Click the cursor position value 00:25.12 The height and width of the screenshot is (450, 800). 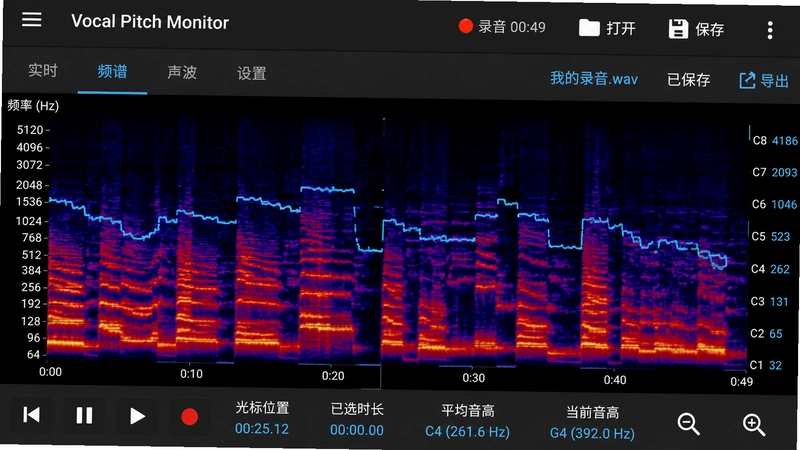pos(262,429)
